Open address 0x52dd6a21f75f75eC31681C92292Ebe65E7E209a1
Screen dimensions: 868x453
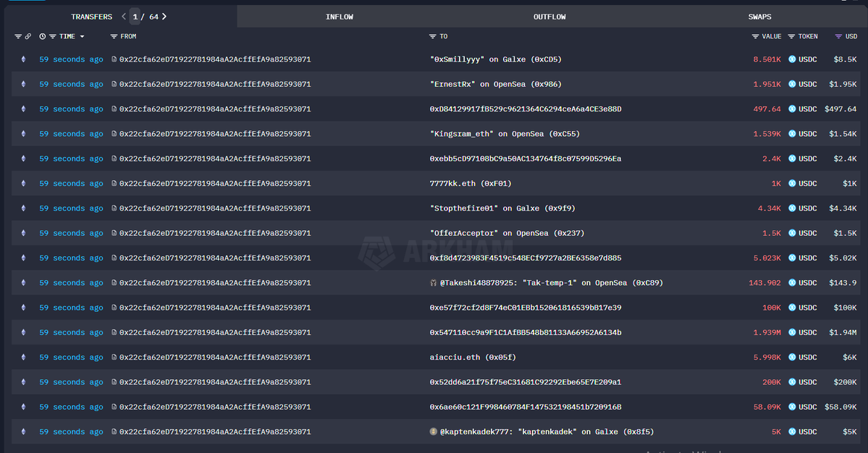[526, 382]
